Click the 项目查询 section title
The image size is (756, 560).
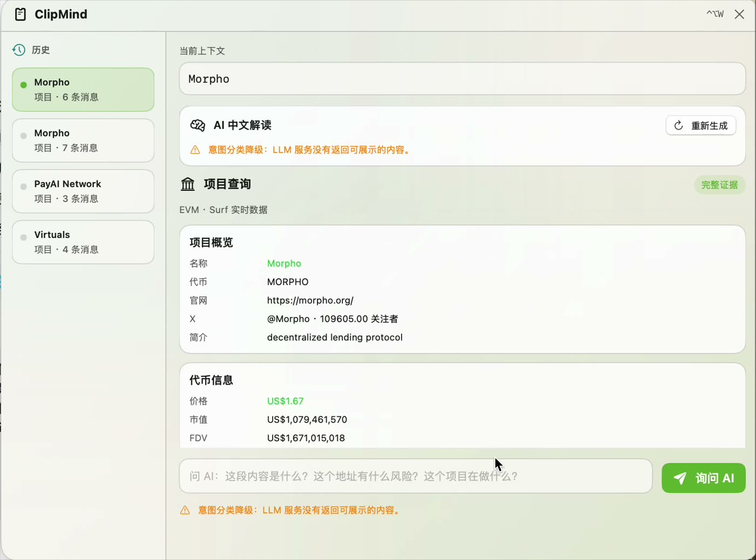pyautogui.click(x=227, y=184)
